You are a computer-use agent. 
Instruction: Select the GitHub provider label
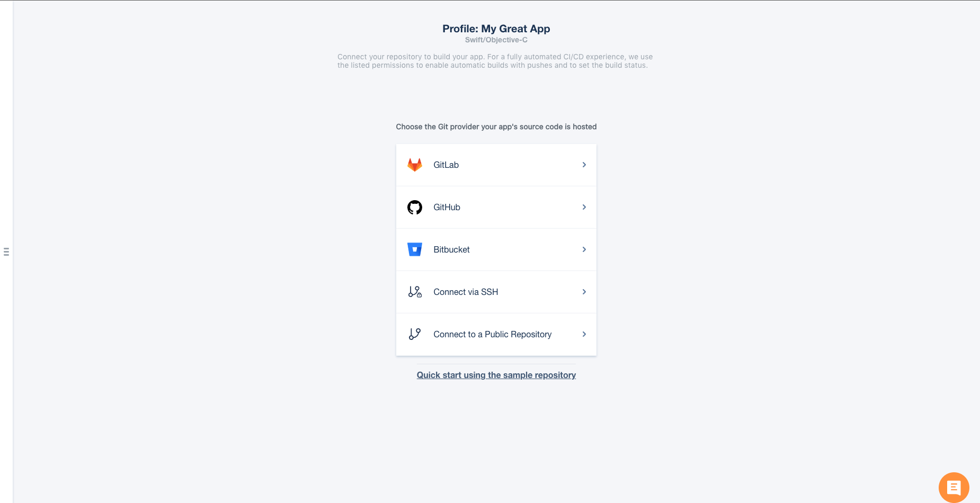[447, 207]
